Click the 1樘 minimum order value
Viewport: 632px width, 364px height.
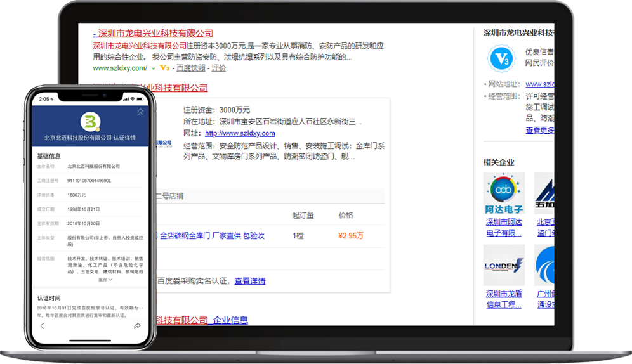point(298,235)
